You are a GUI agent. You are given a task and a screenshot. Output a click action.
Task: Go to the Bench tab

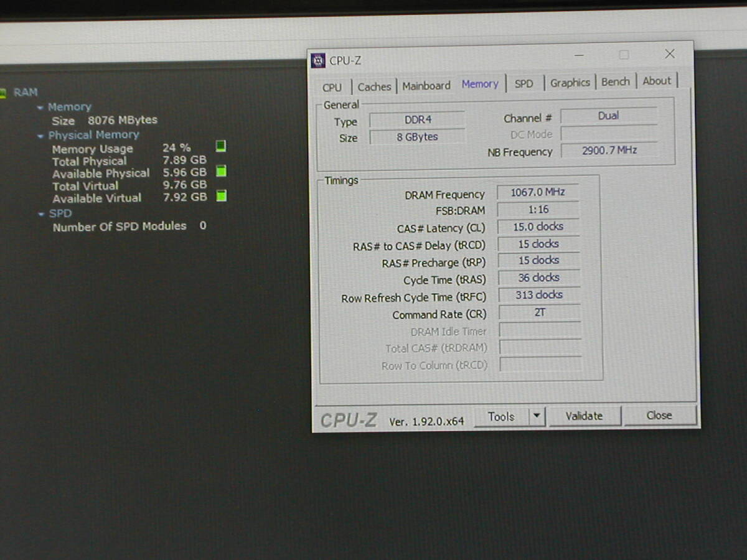[x=615, y=82]
